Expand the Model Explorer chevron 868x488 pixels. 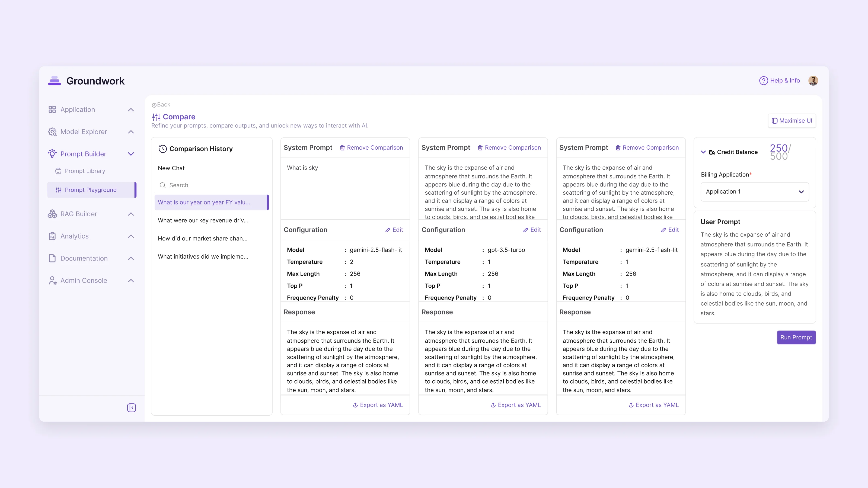pyautogui.click(x=131, y=132)
